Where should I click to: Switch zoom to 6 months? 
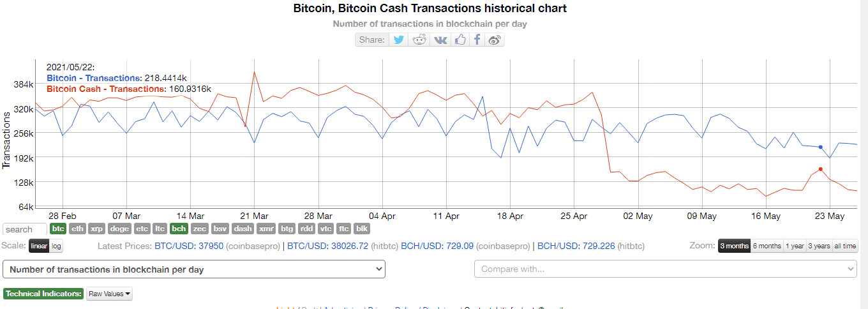tap(767, 246)
